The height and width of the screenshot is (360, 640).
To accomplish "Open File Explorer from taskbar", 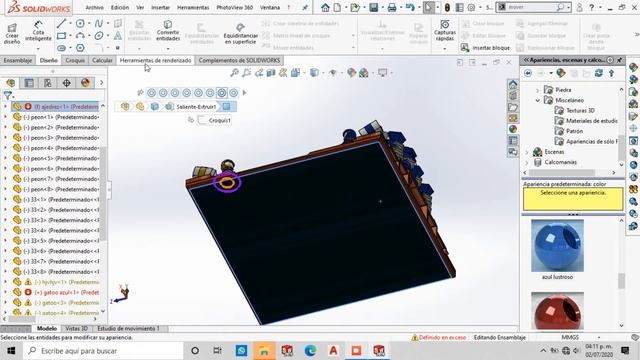I will pyautogui.click(x=264, y=351).
